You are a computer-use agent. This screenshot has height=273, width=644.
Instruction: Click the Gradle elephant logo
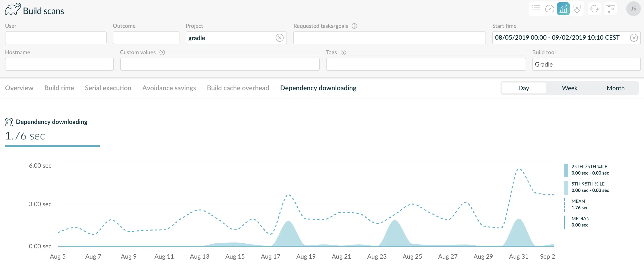[13, 10]
